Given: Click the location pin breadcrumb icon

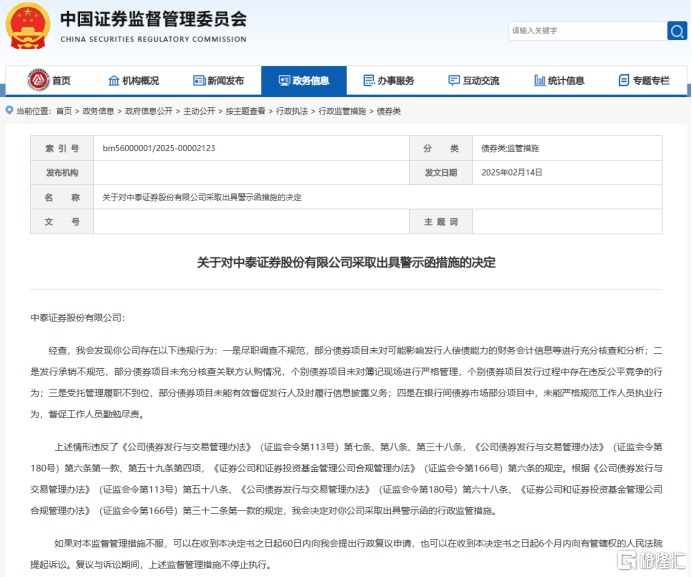Looking at the screenshot, I should tap(9, 110).
